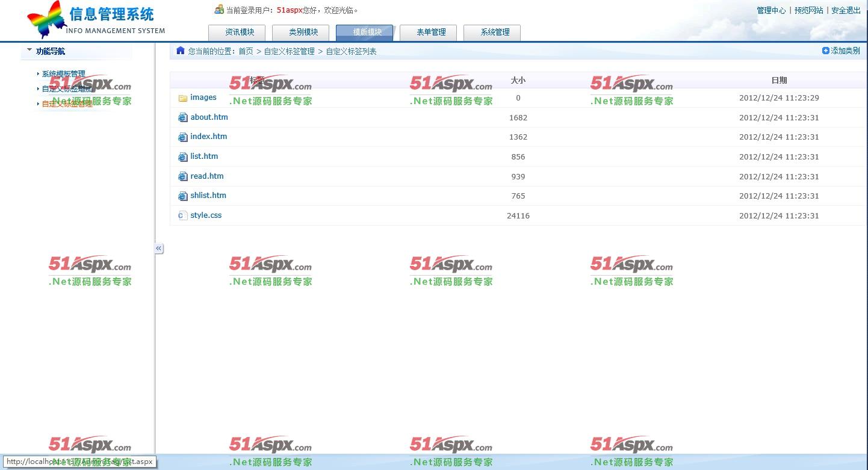Click 自定义标签管理 in the breadcrumb
The width and height of the screenshot is (868, 470).
point(290,51)
